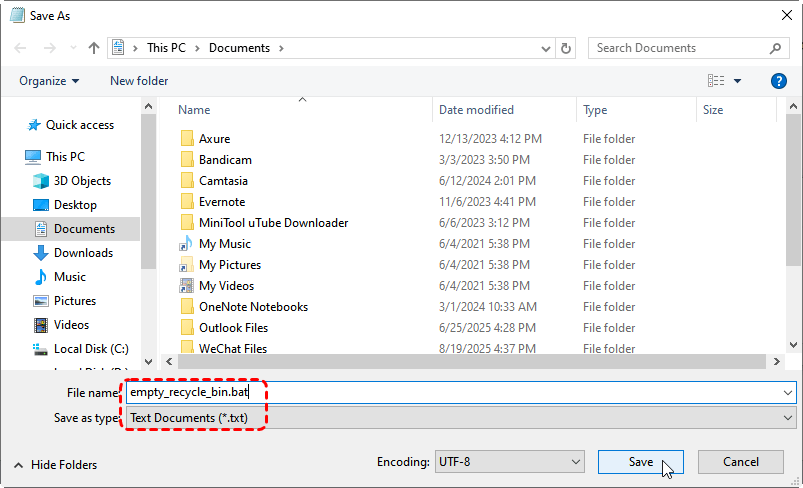Click the Save button
803x488 pixels.
pos(641,462)
